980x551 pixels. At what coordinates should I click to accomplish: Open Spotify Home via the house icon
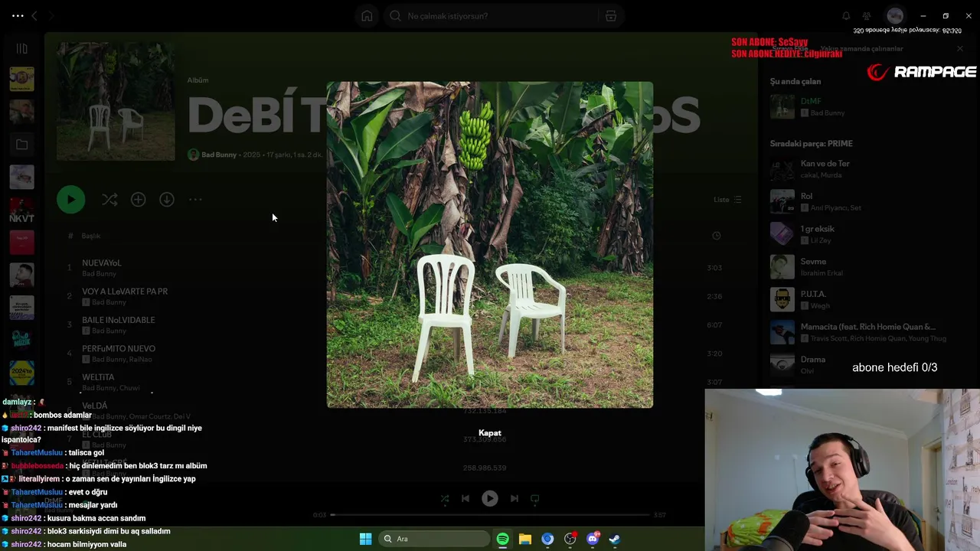367,16
